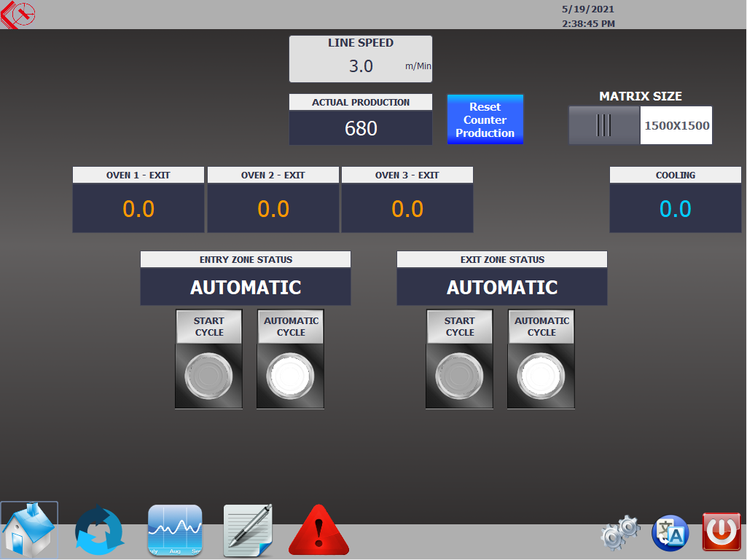
Task: Open the Home screen icon
Action: point(29,530)
